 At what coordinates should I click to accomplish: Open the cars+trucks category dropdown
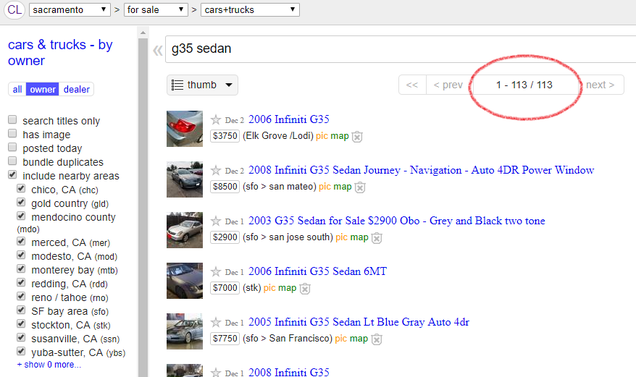point(250,10)
